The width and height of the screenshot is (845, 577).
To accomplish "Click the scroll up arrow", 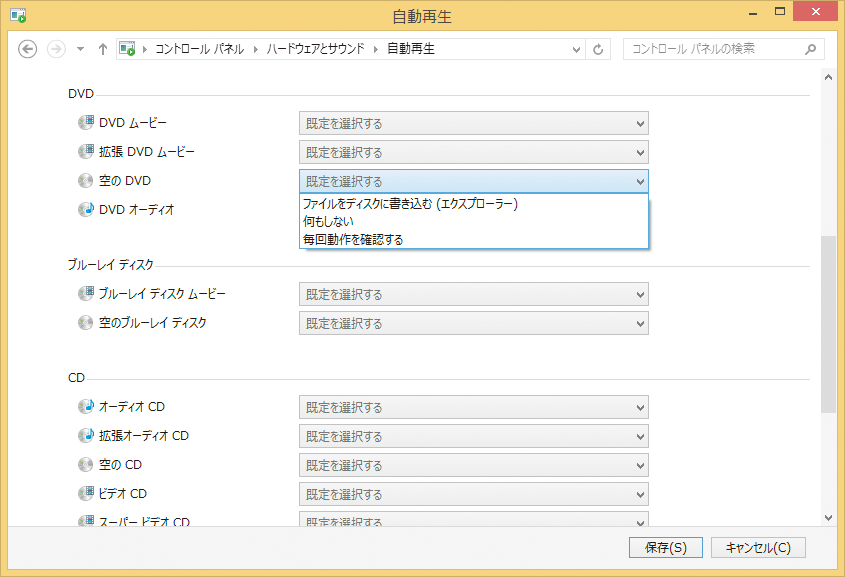I will (828, 78).
